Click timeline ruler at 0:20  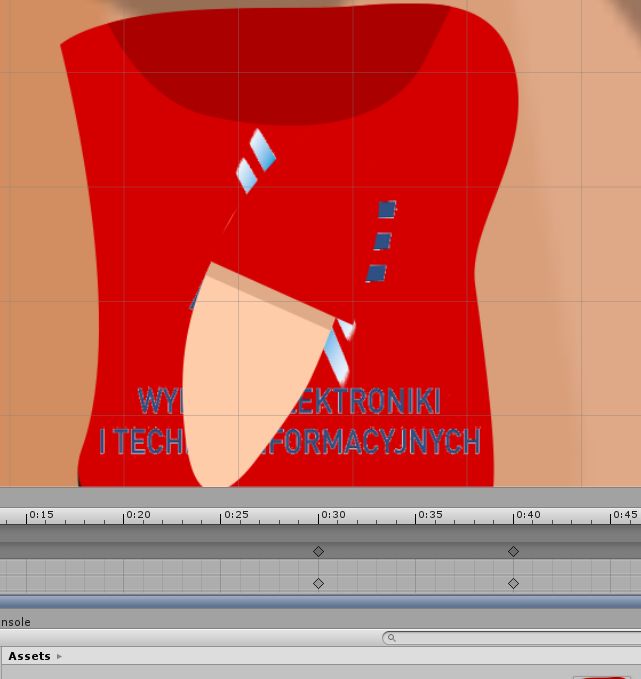[x=139, y=515]
